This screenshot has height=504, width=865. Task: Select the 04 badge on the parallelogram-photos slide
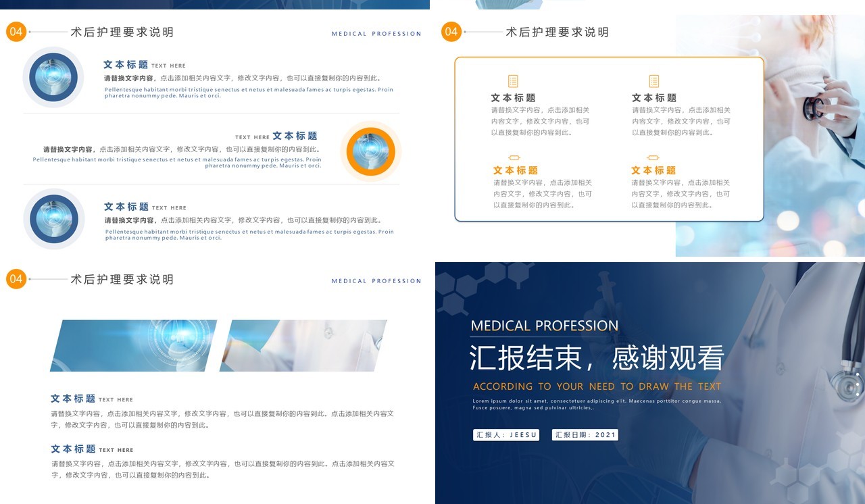coord(16,278)
